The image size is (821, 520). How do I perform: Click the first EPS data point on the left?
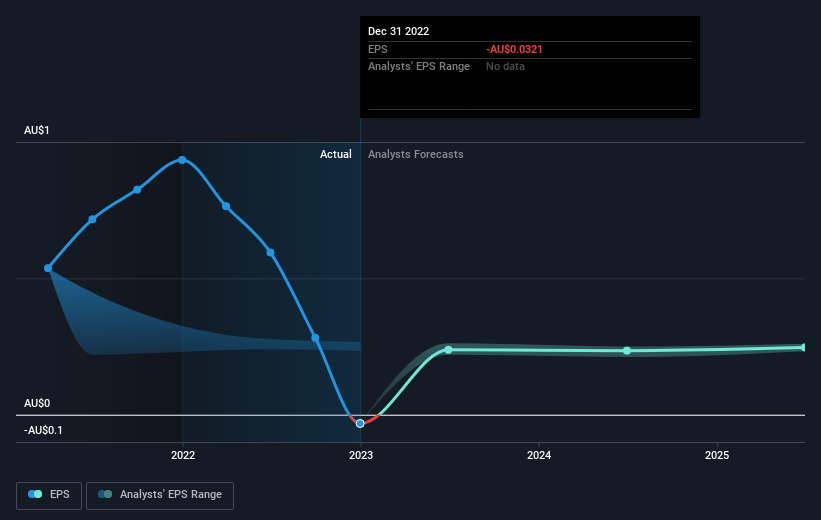click(x=48, y=268)
